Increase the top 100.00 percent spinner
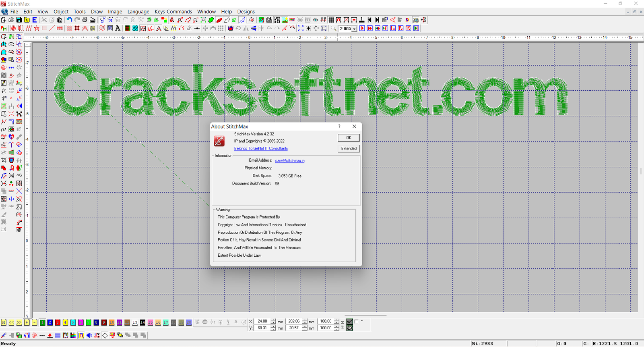 coord(336,320)
